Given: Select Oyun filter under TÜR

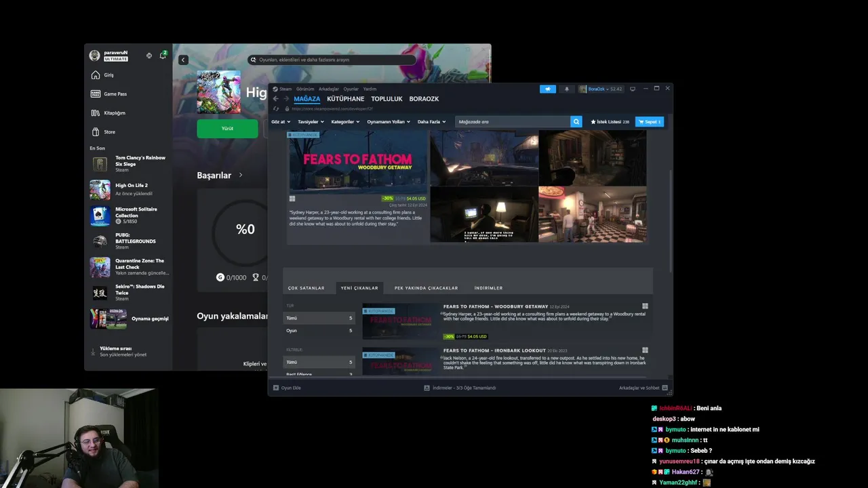Looking at the screenshot, I should tap(319, 331).
